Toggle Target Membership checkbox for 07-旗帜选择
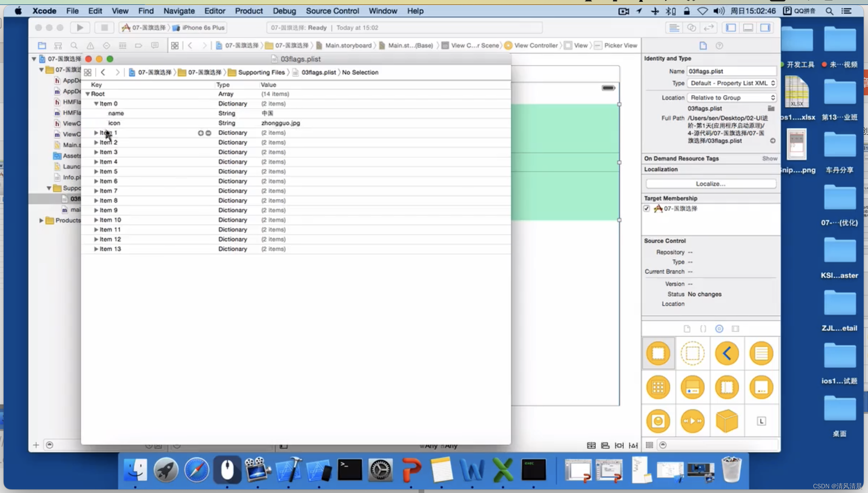The height and width of the screenshot is (493, 868). (647, 208)
